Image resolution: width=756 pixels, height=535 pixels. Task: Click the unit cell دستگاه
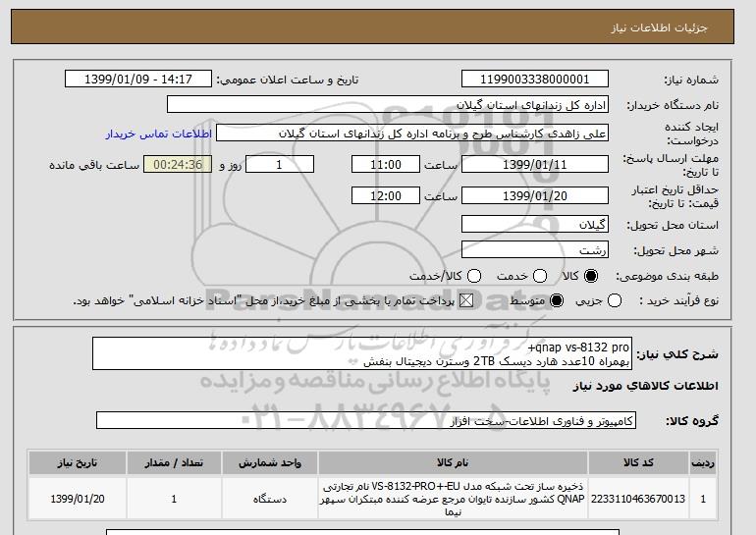click(x=270, y=499)
